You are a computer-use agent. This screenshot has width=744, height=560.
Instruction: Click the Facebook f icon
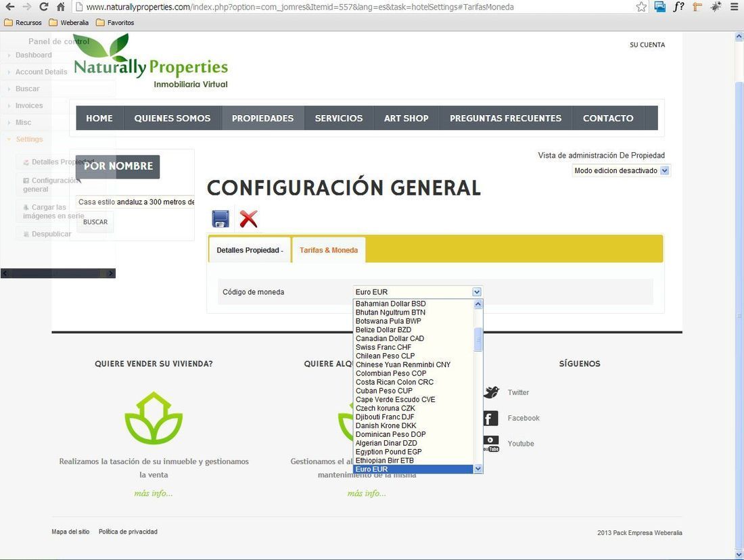pos(490,418)
